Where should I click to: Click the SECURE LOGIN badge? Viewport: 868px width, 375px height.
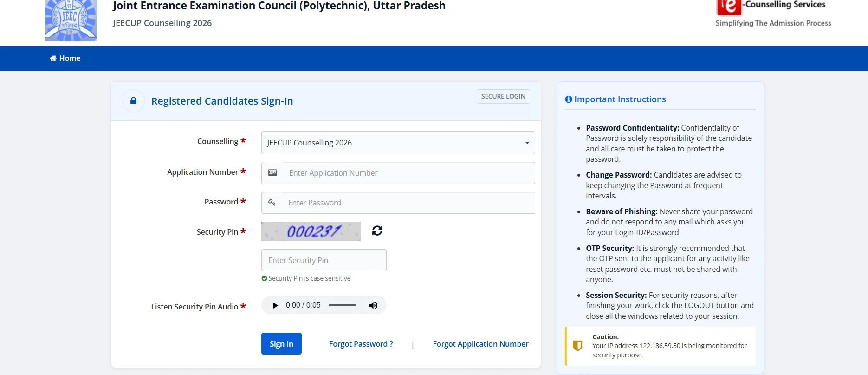503,96
